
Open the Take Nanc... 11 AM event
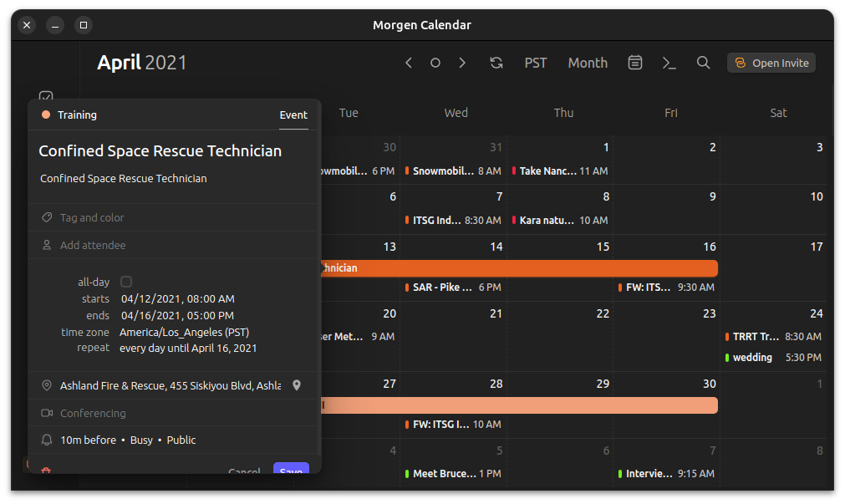click(560, 171)
